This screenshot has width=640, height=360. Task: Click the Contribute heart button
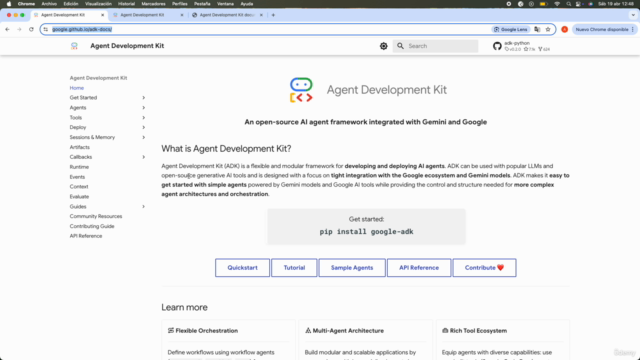click(484, 268)
